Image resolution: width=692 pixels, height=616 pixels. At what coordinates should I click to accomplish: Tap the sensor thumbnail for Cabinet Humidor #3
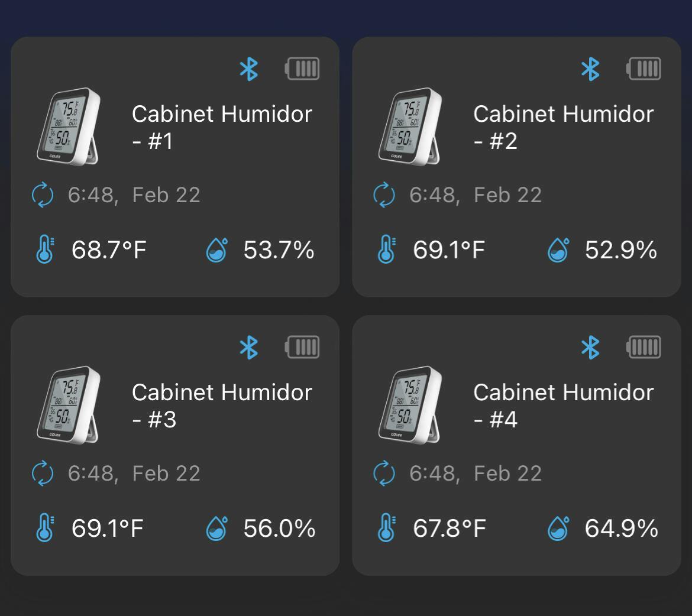click(68, 405)
